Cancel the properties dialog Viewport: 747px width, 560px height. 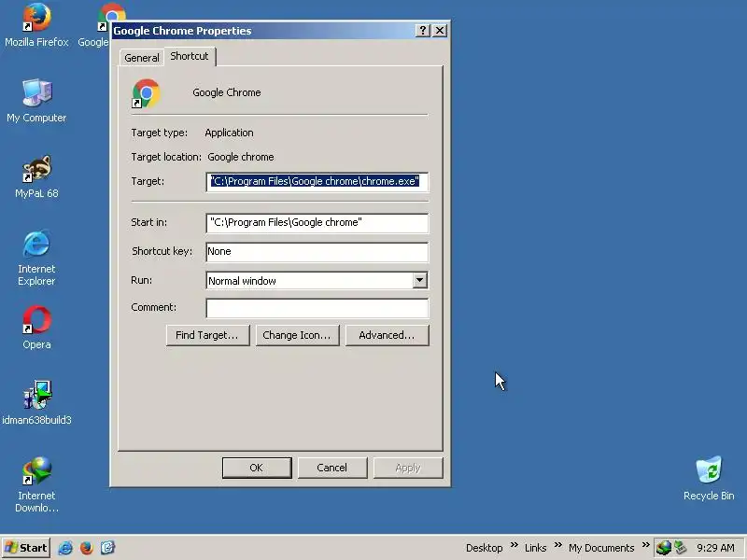pyautogui.click(x=332, y=468)
